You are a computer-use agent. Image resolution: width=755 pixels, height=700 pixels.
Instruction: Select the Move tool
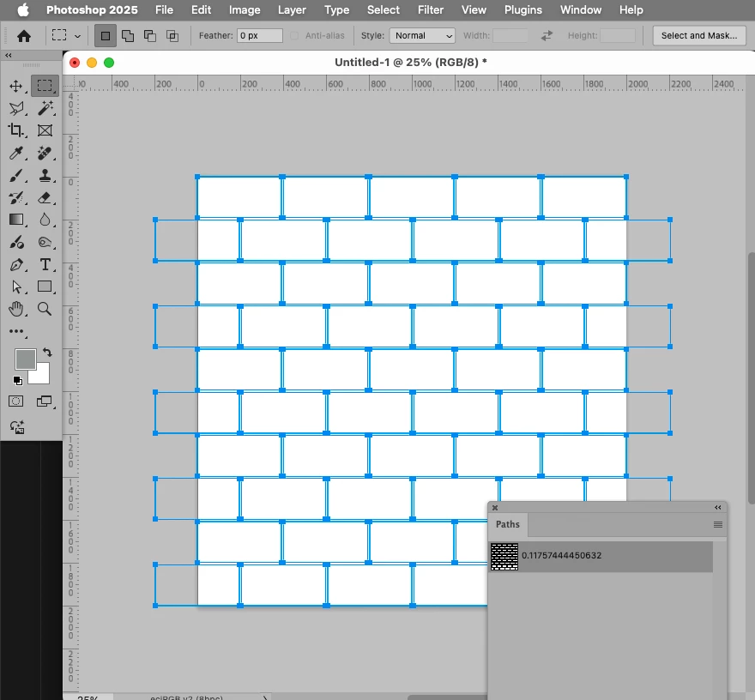point(16,86)
